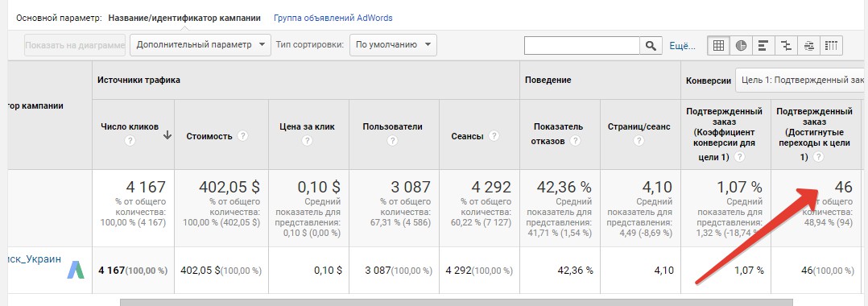Open help for Сеансы column

point(494,136)
